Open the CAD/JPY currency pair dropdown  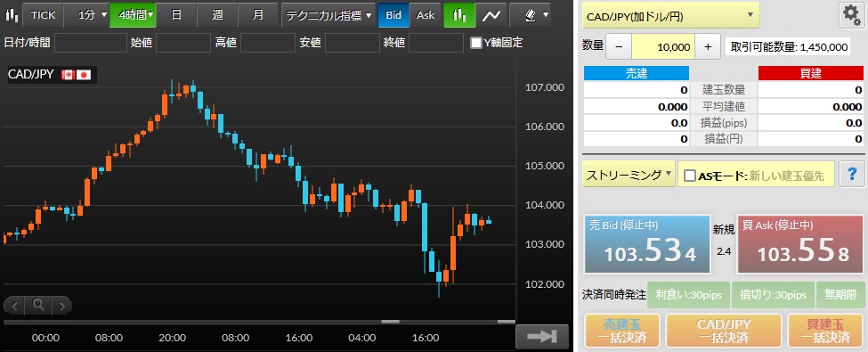click(x=671, y=16)
